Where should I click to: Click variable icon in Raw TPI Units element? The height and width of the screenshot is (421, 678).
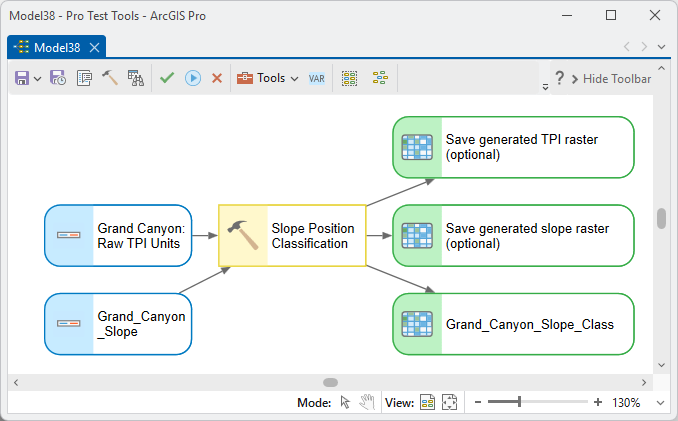(69, 235)
